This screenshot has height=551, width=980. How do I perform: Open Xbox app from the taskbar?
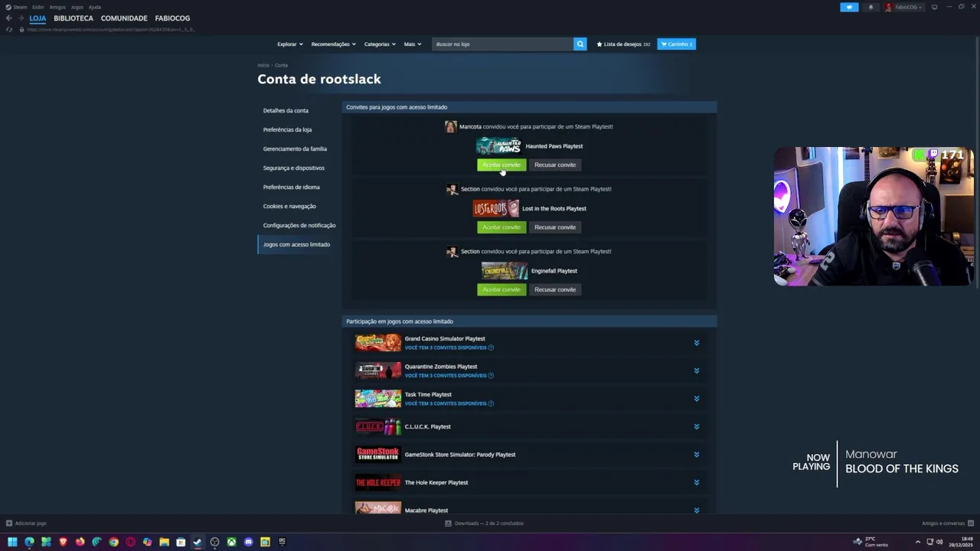[231, 542]
